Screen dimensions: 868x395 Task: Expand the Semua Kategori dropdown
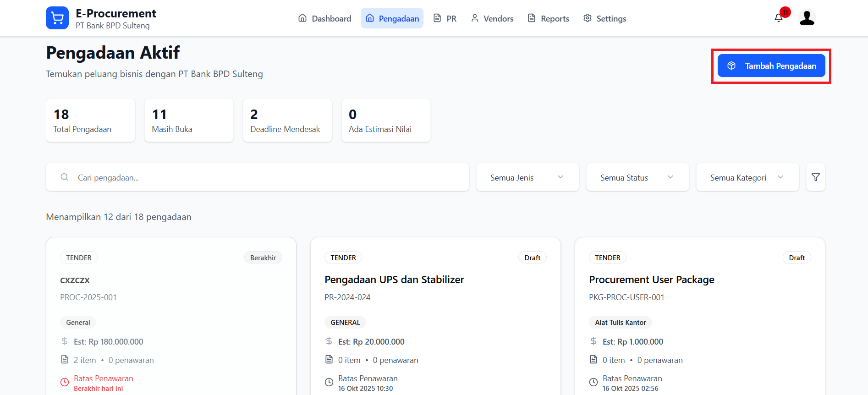[x=747, y=177]
